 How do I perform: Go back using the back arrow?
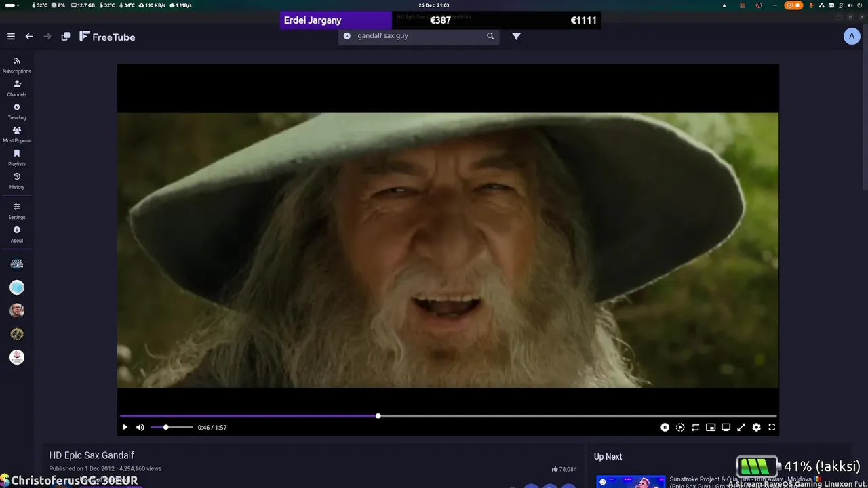tap(29, 37)
